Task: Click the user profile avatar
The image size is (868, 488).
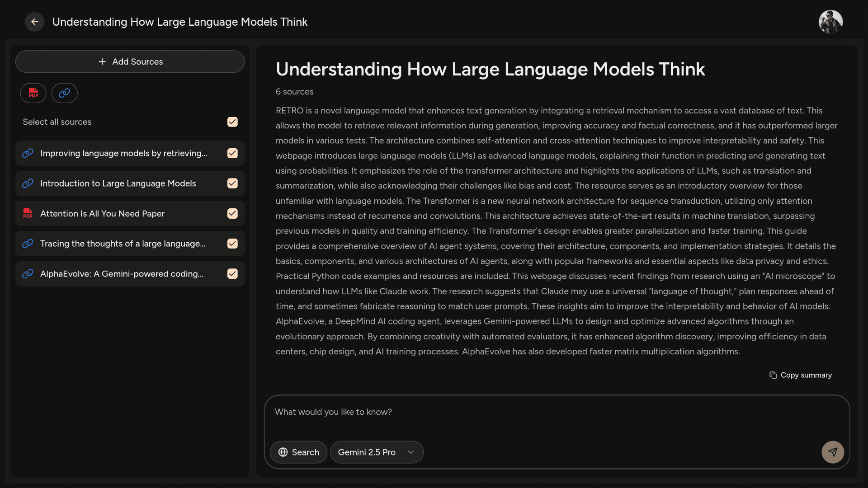Action: coord(830,22)
